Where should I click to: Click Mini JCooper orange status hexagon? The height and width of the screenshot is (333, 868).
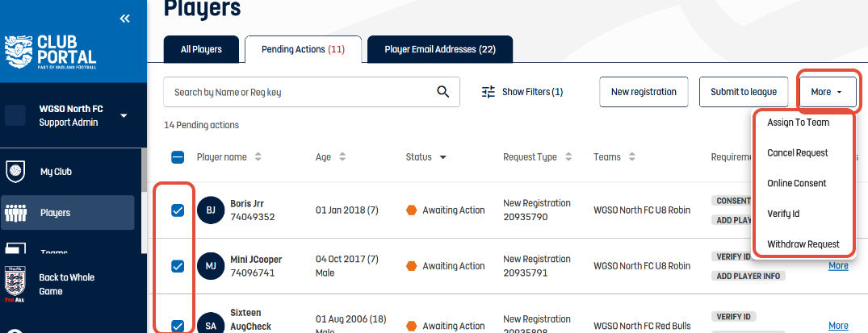coord(411,266)
